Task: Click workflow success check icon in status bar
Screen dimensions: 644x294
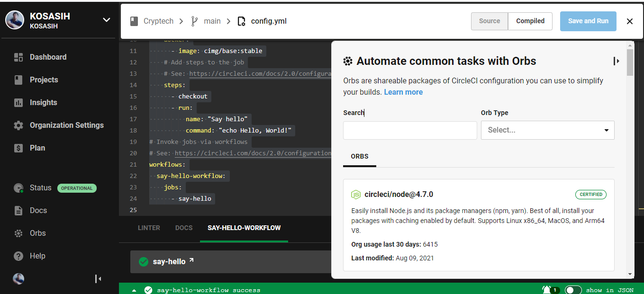Action: (x=148, y=290)
